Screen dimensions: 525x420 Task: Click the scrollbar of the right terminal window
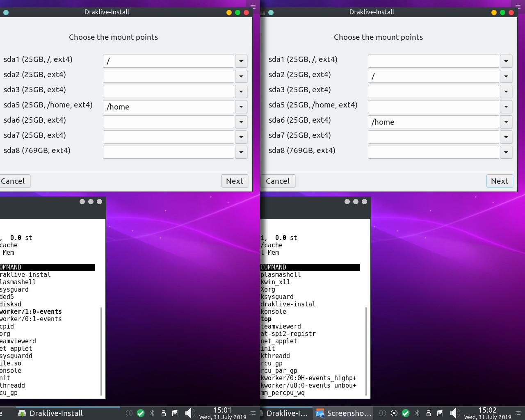(x=366, y=351)
